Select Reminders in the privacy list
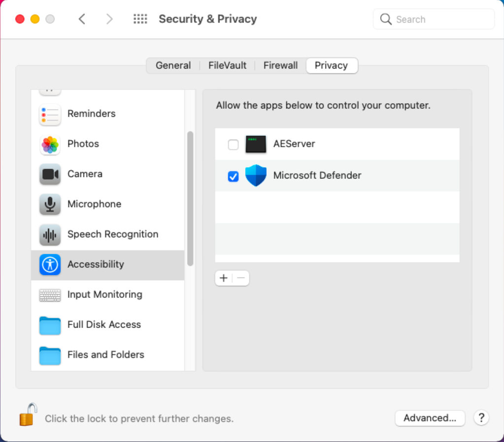 pos(108,114)
